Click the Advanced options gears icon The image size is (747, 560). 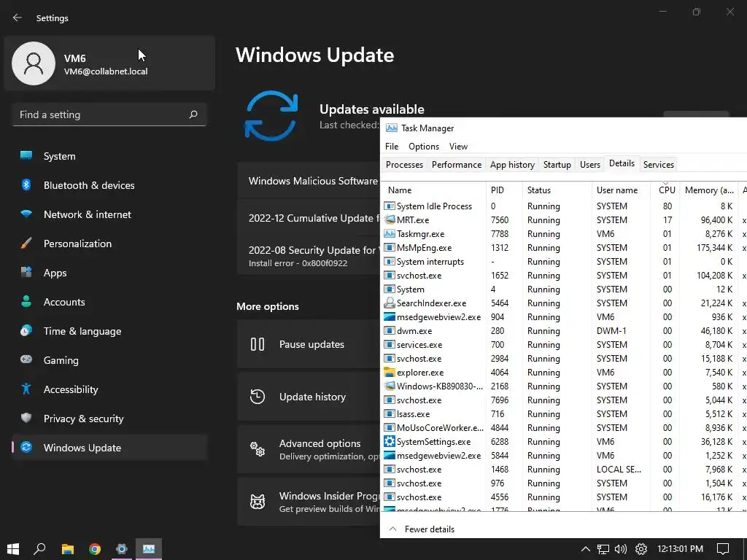[x=258, y=449]
